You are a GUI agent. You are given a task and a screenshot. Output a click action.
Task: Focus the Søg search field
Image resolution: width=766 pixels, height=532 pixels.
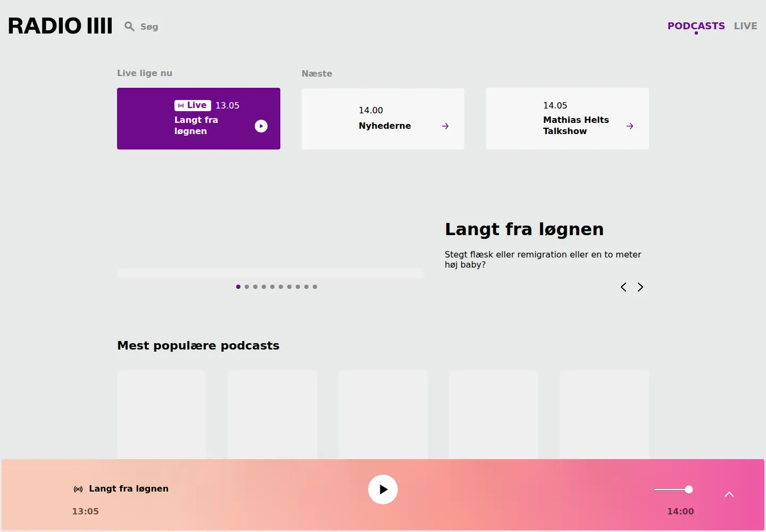149,27
